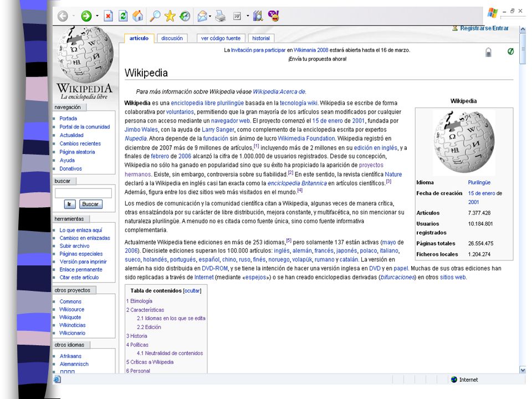Click footnote reference [1]
Screen dimensions: 532x399
(x=257, y=146)
